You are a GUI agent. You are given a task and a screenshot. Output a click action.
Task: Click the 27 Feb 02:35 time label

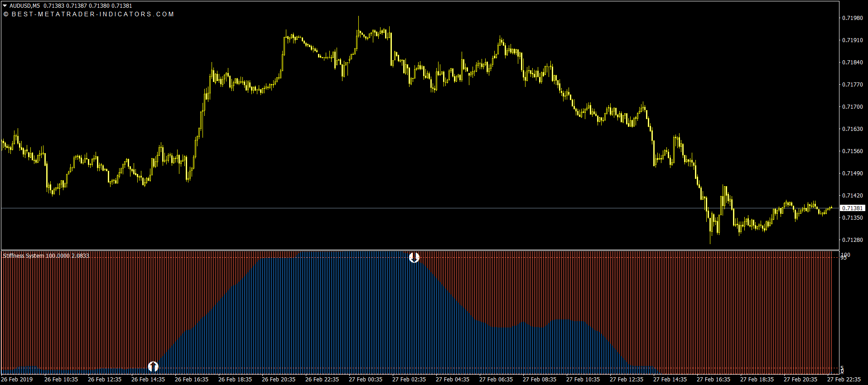tap(409, 380)
